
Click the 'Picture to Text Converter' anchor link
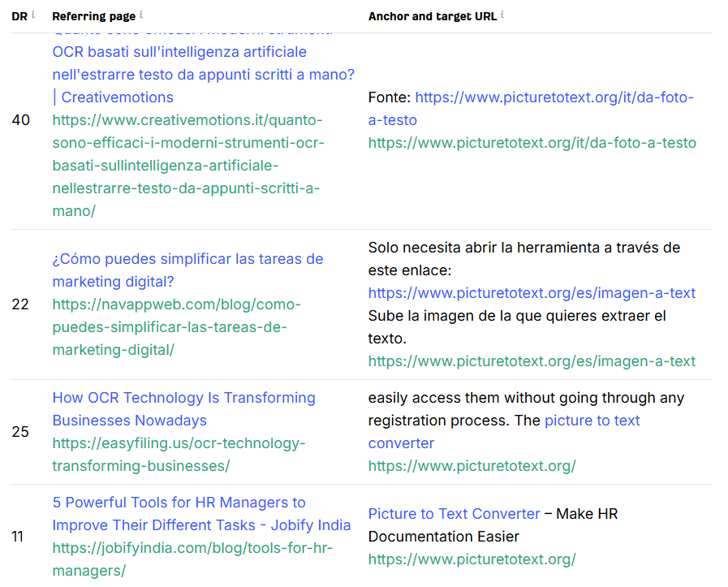pyautogui.click(x=454, y=514)
